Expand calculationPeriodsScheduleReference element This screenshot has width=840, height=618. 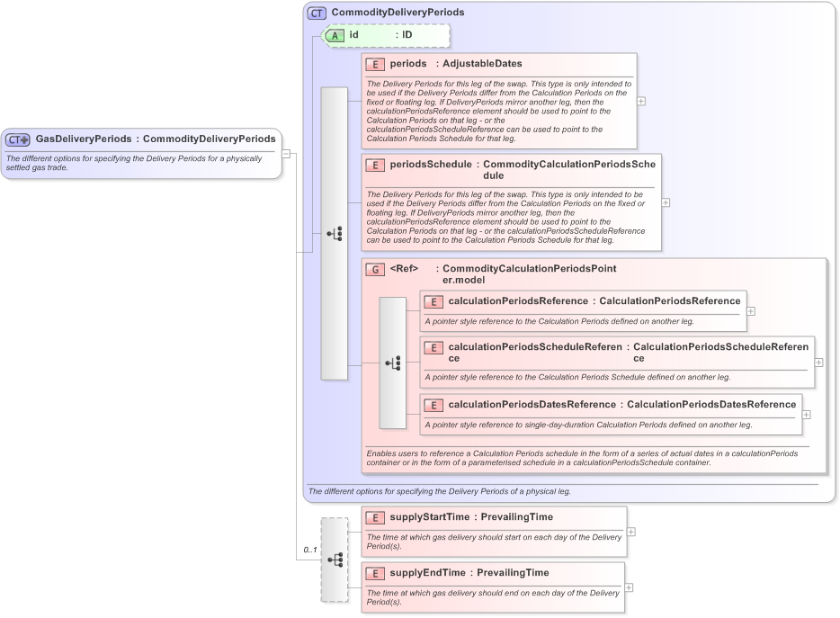click(x=819, y=363)
